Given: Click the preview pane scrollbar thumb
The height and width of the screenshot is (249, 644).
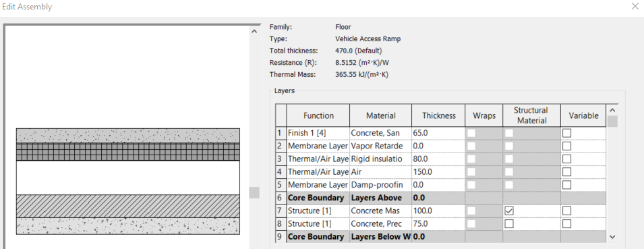Looking at the screenshot, I should pos(254,192).
